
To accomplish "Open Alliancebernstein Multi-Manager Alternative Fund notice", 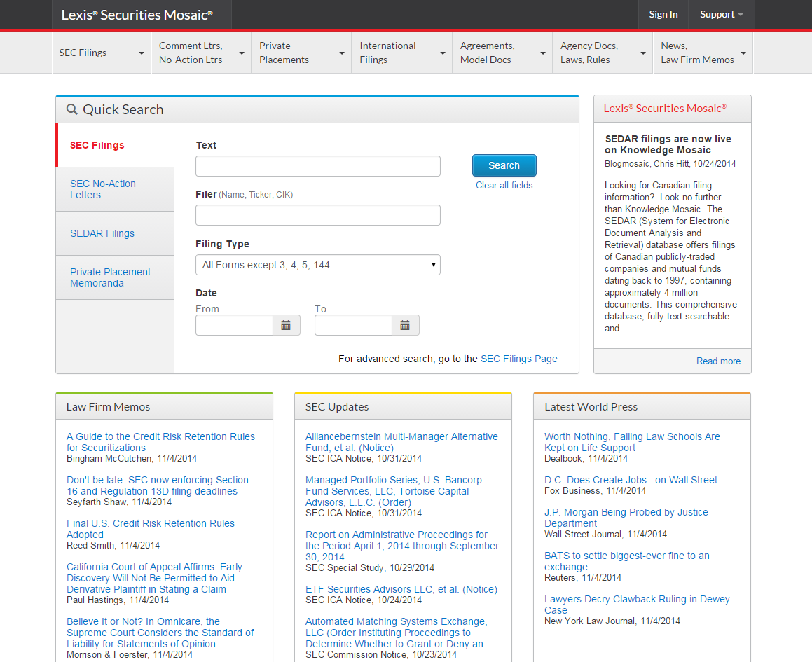I will coord(401,442).
